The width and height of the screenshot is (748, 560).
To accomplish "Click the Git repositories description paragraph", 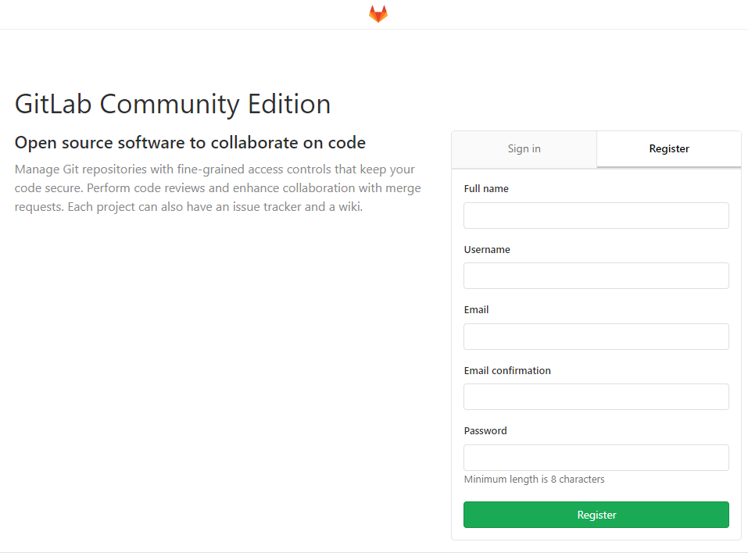I will coord(217,188).
